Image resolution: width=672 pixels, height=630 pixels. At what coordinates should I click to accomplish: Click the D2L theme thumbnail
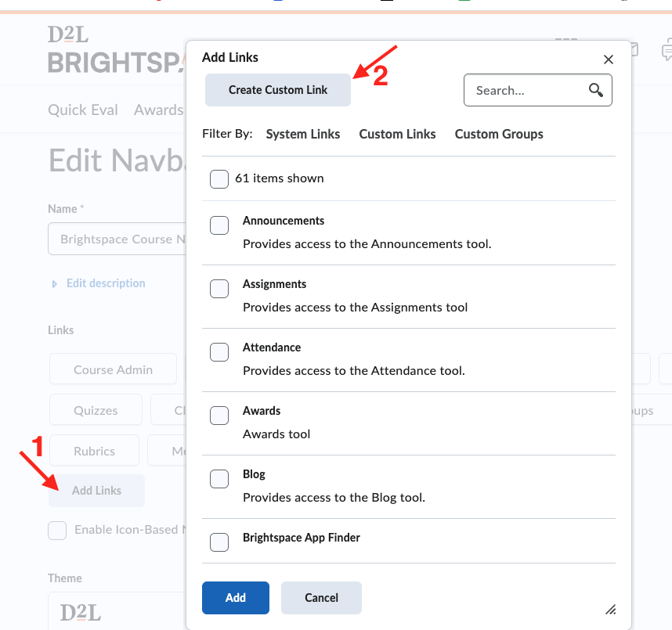point(117,611)
